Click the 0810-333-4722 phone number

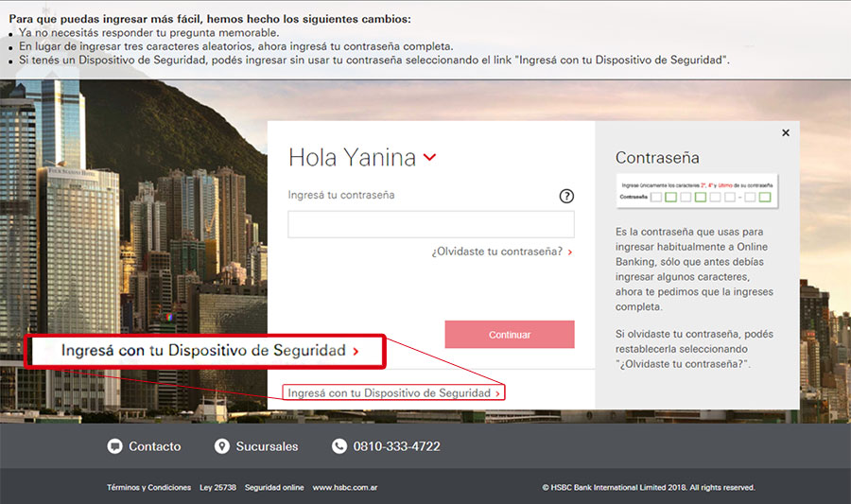397,446
